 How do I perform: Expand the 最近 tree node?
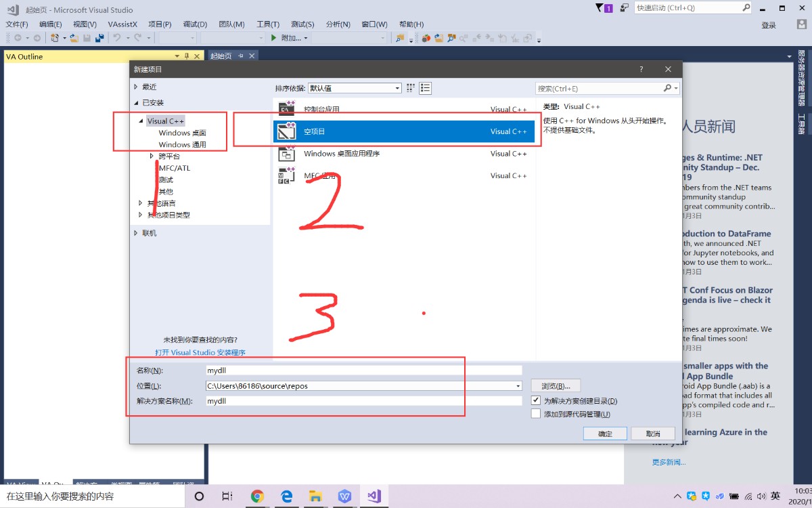[x=136, y=87]
